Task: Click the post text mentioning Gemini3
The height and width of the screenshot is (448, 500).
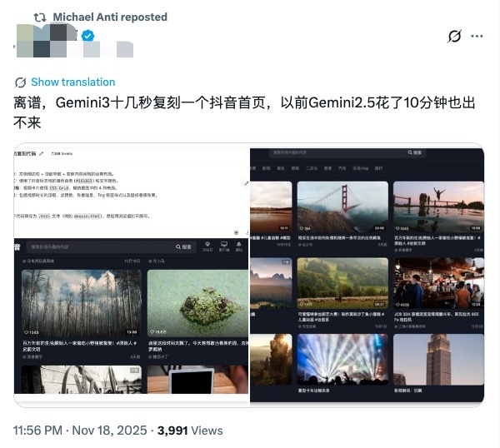Action: 244,112
